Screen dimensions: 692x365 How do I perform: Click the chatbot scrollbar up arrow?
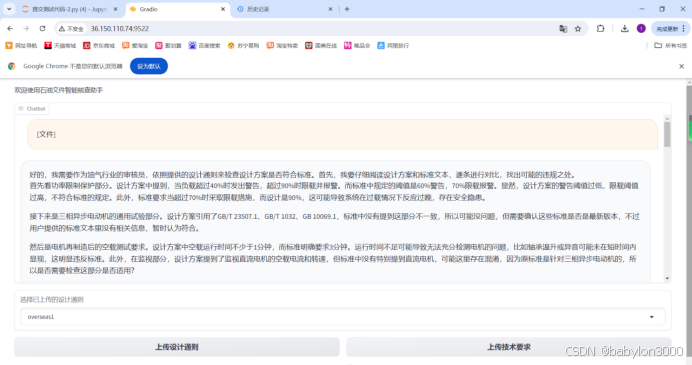point(667,119)
